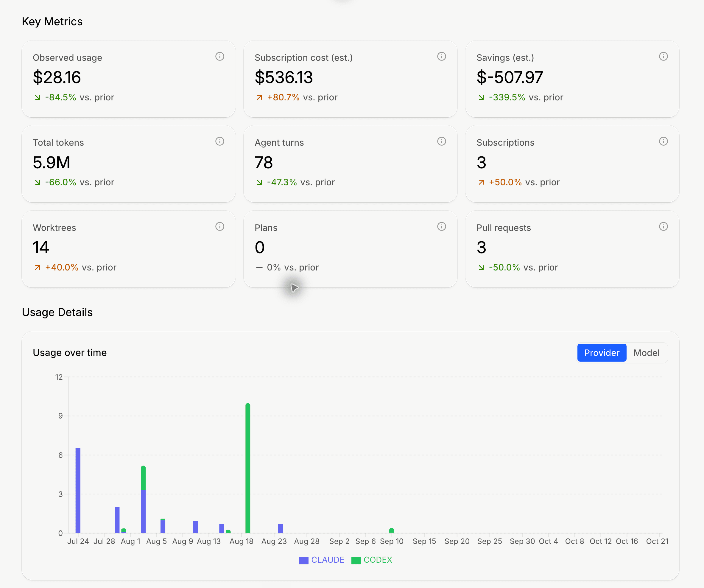Toggle CLAUDE series in chart legend
The width and height of the screenshot is (704, 588).
tap(322, 560)
